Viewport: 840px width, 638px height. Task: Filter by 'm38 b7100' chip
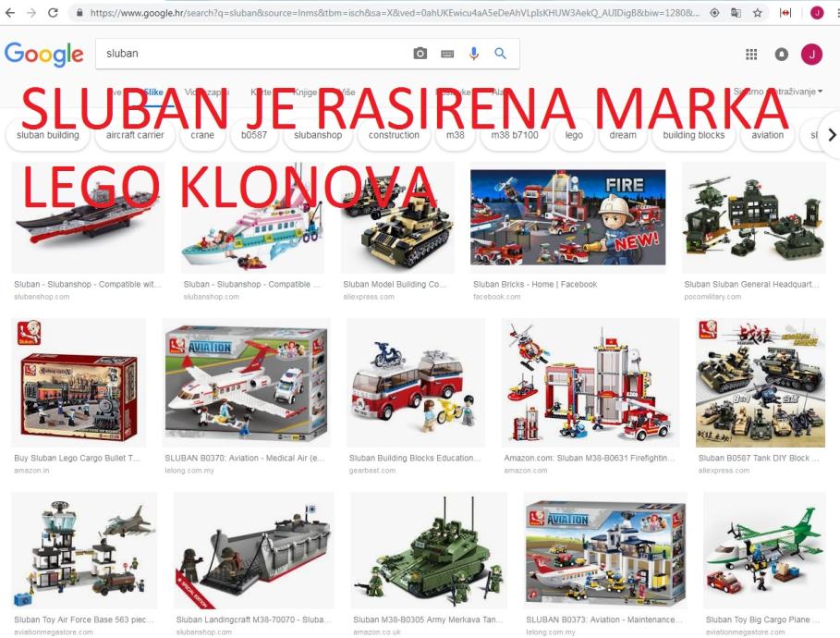[515, 135]
